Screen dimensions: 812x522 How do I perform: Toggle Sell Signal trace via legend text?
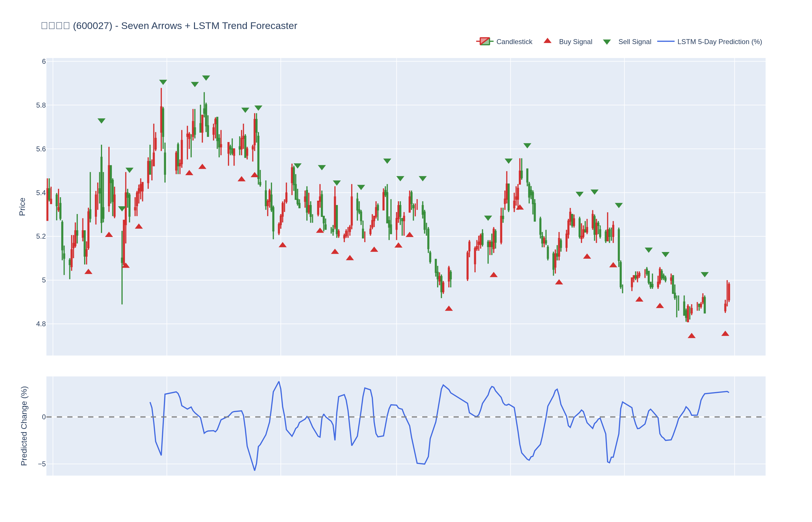pos(635,42)
